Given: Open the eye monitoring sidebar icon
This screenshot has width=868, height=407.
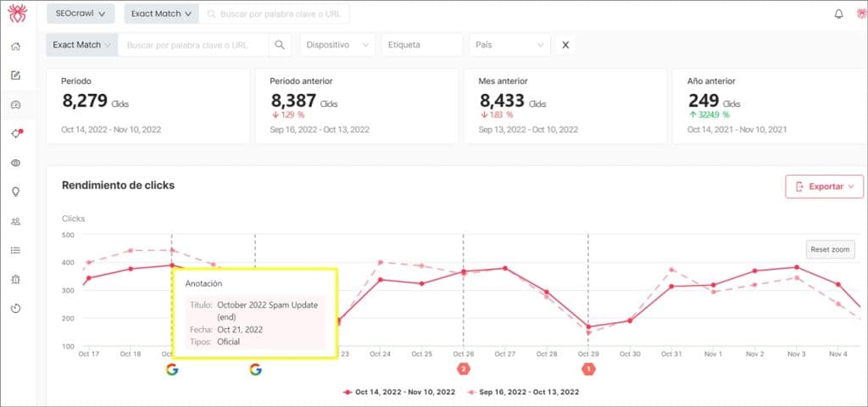Looking at the screenshot, I should tap(15, 163).
